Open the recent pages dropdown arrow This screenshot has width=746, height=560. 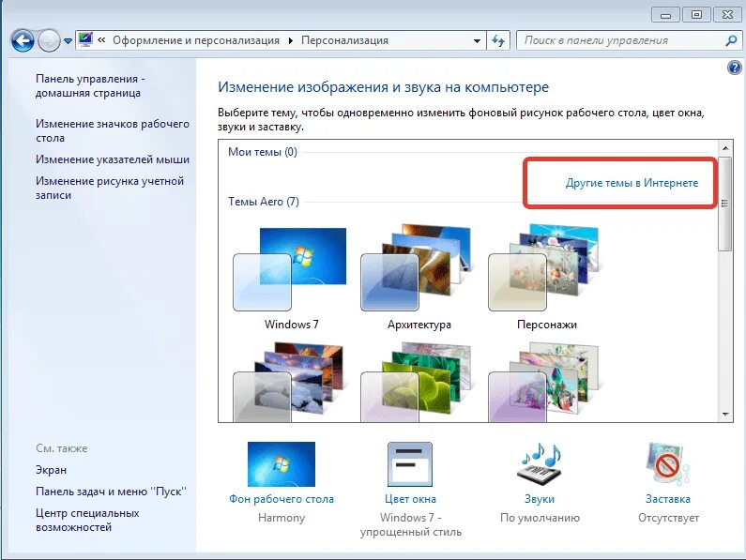click(x=68, y=41)
